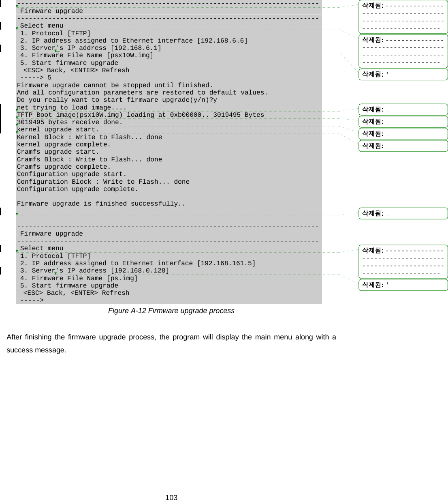The image size is (448, 500).
Task: Click '3019495 bytes receive done.' line
Action: (x=70, y=122)
